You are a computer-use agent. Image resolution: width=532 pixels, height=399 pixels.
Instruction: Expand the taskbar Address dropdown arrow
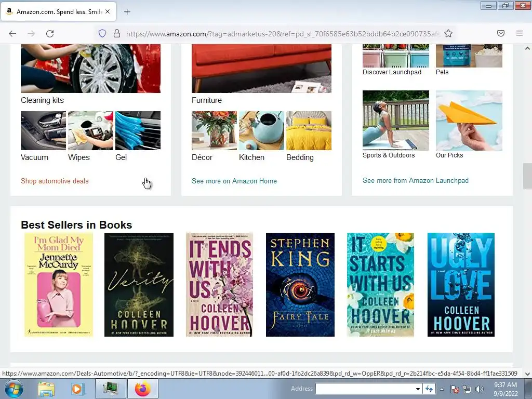click(x=418, y=389)
